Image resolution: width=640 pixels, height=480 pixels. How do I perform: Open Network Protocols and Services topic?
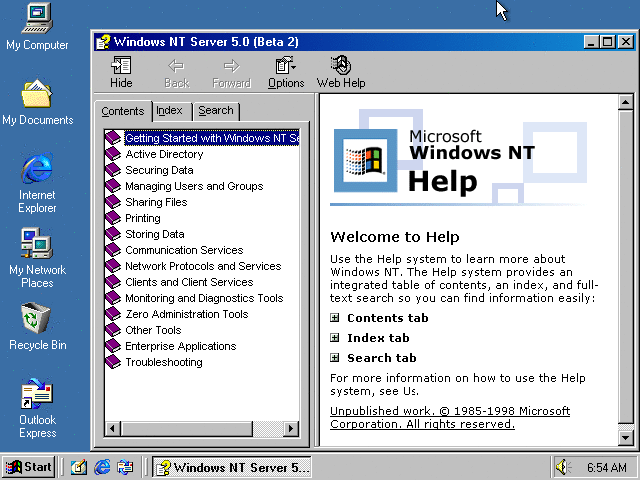pyautogui.click(x=203, y=266)
